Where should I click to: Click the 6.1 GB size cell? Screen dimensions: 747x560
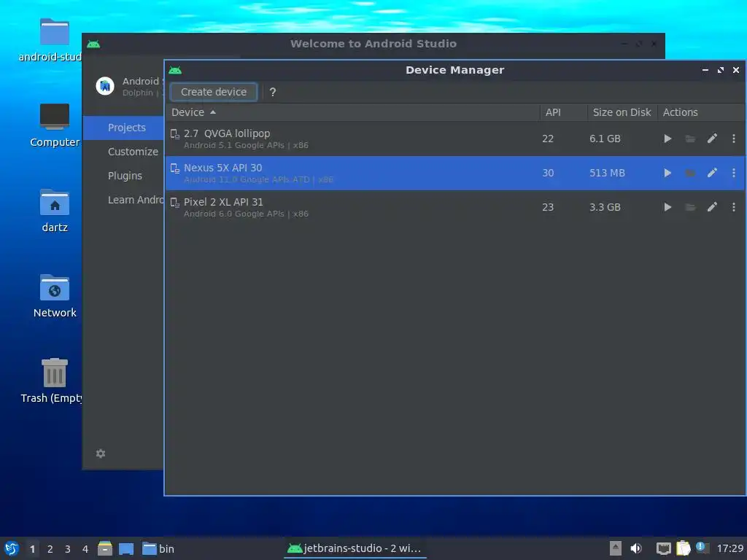click(605, 139)
